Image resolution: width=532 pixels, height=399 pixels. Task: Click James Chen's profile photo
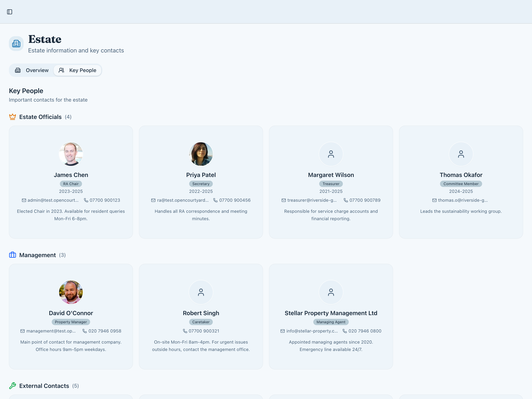71,154
